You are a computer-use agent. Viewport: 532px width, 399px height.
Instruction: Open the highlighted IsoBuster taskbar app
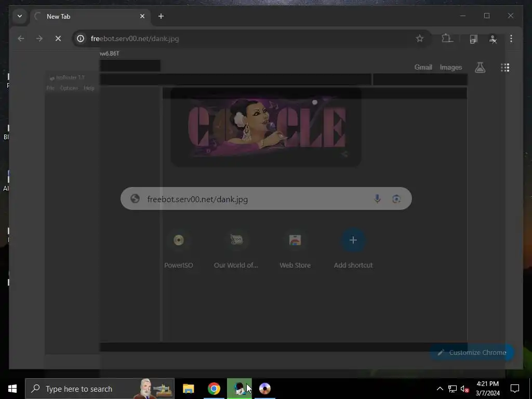(239, 389)
